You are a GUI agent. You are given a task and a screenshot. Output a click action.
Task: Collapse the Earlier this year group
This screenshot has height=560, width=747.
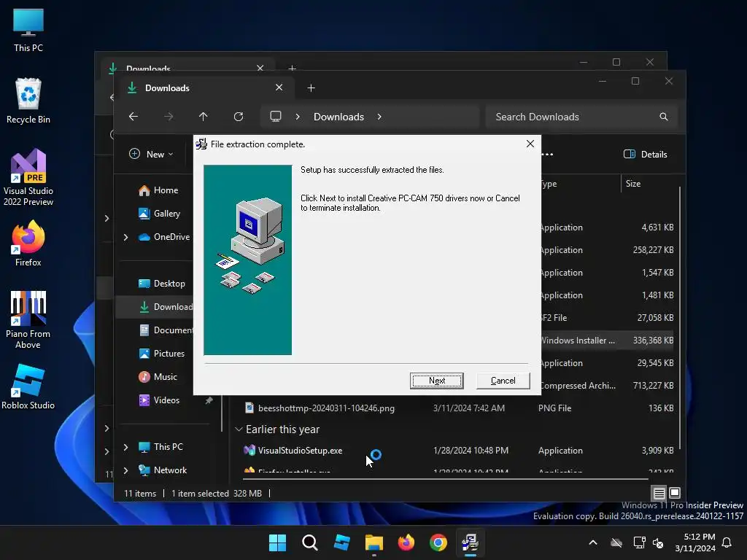coord(239,429)
